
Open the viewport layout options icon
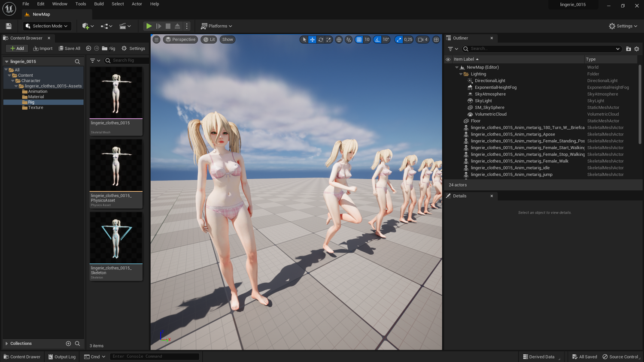(x=436, y=39)
